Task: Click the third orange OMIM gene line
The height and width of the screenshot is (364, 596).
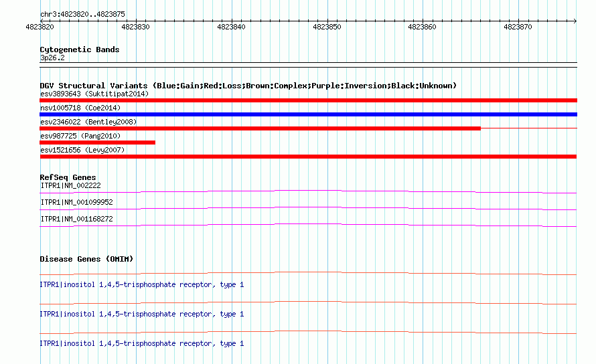Action: tap(308, 331)
